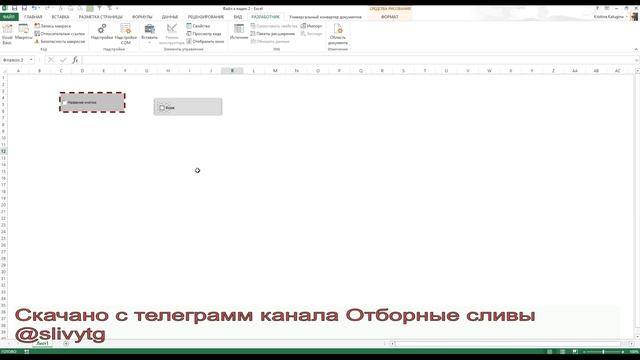Open Excel Help question mark
Image resolution: width=640 pixels, height=360 pixels.
(597, 8)
